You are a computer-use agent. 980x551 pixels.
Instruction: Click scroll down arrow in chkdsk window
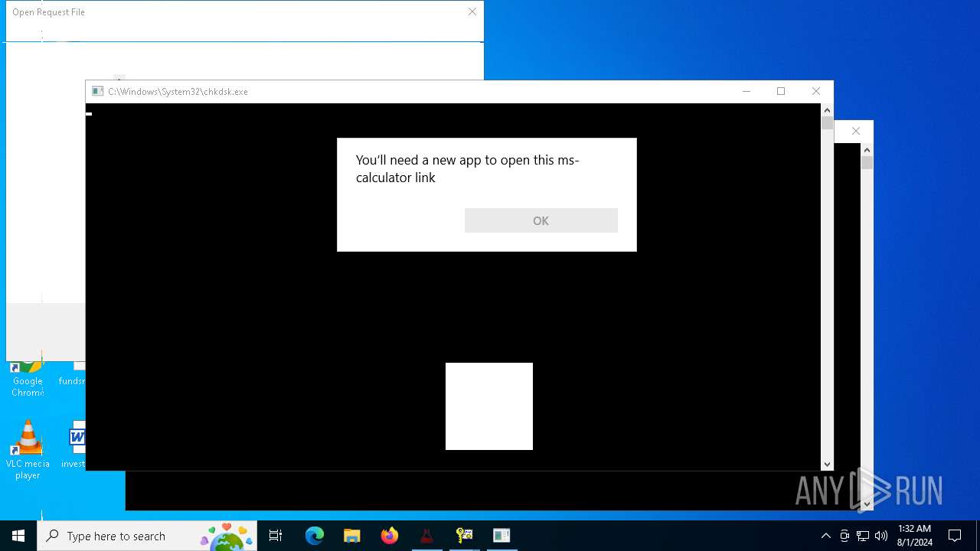[827, 465]
